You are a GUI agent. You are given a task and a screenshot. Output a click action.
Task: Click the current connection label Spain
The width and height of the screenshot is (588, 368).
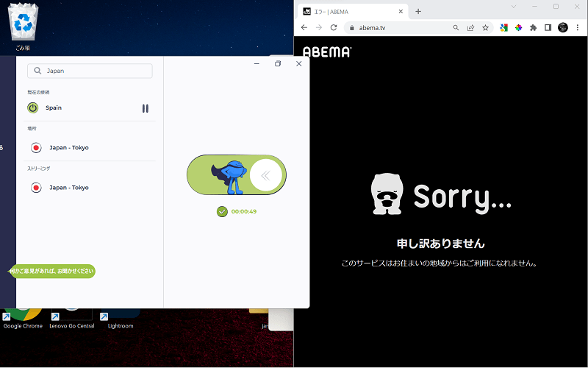click(54, 107)
